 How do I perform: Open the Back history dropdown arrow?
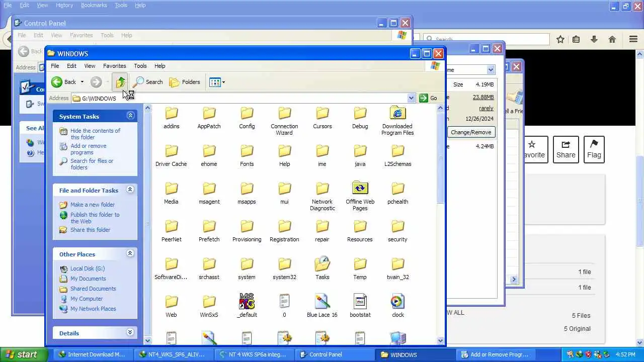coord(82,82)
